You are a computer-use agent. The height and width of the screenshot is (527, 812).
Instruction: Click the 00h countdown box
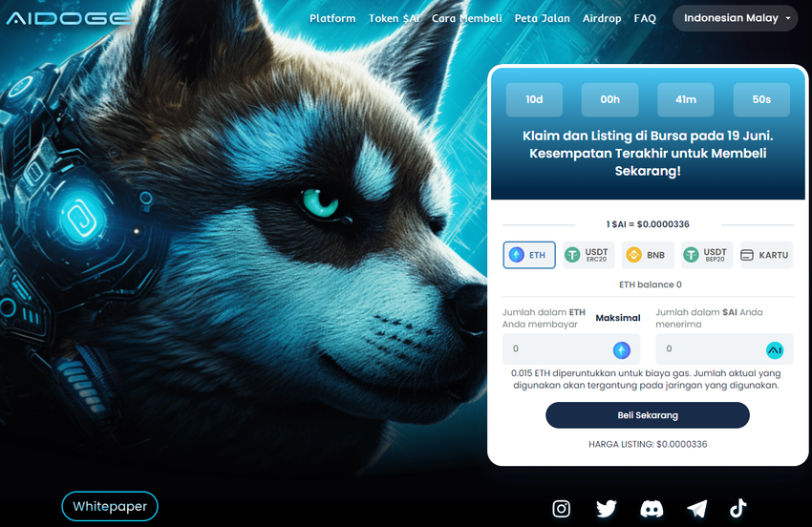pos(610,99)
